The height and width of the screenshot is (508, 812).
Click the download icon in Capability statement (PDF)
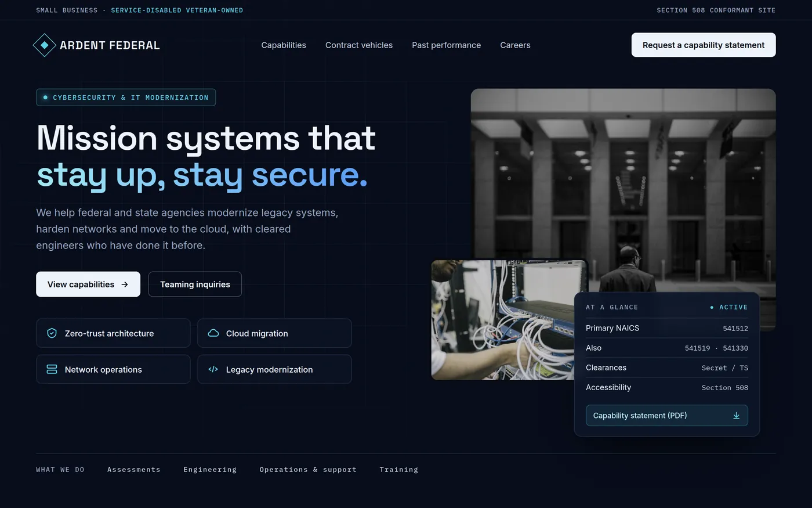[736, 416]
